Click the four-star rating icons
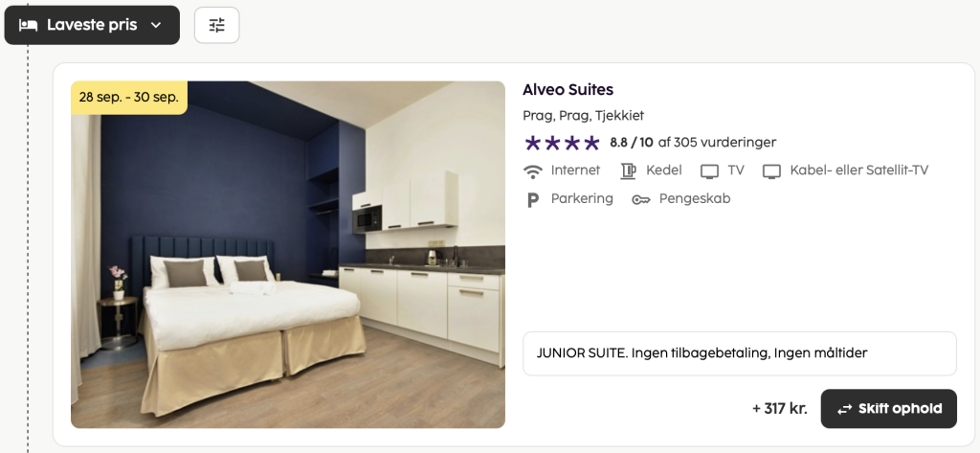Viewport: 980px width, 453px height. click(x=562, y=144)
